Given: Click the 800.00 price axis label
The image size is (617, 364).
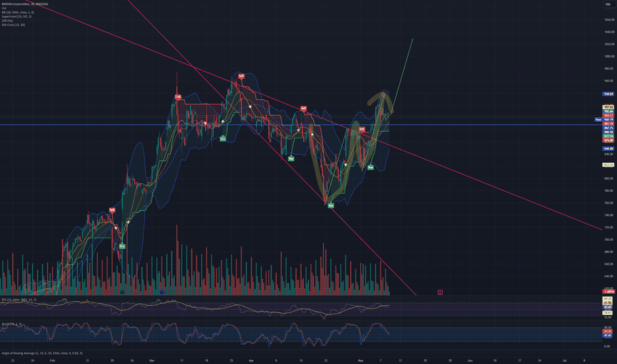Looking at the screenshot, I should [609, 178].
